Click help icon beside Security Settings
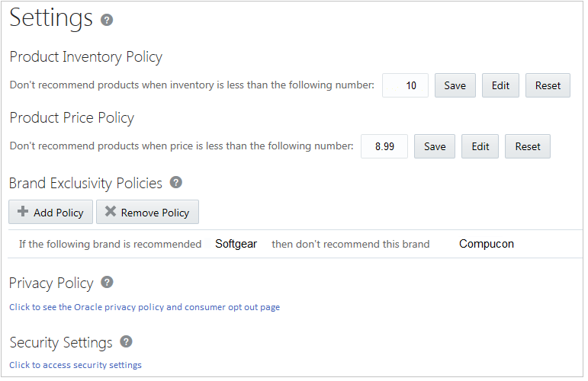This screenshot has height=381, width=588. point(126,342)
